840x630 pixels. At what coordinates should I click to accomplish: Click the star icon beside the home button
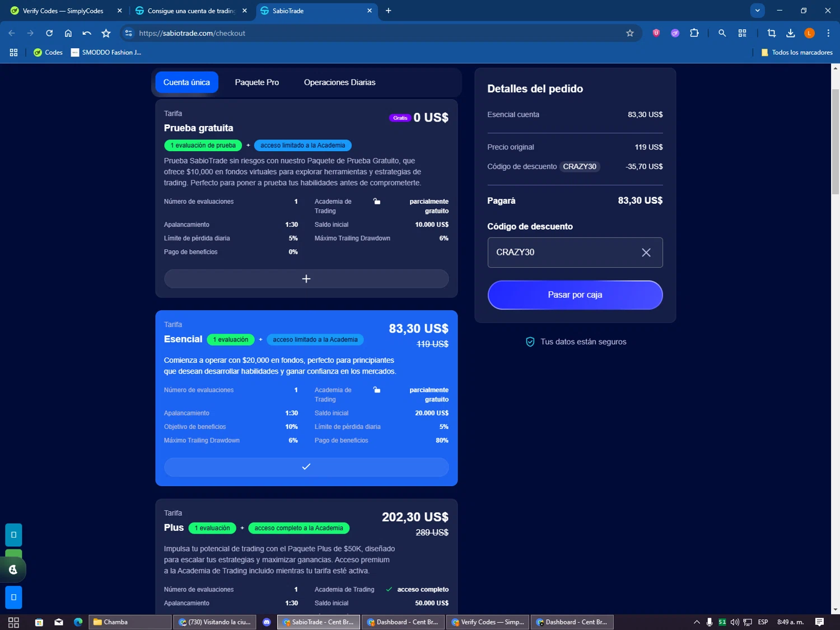106,33
